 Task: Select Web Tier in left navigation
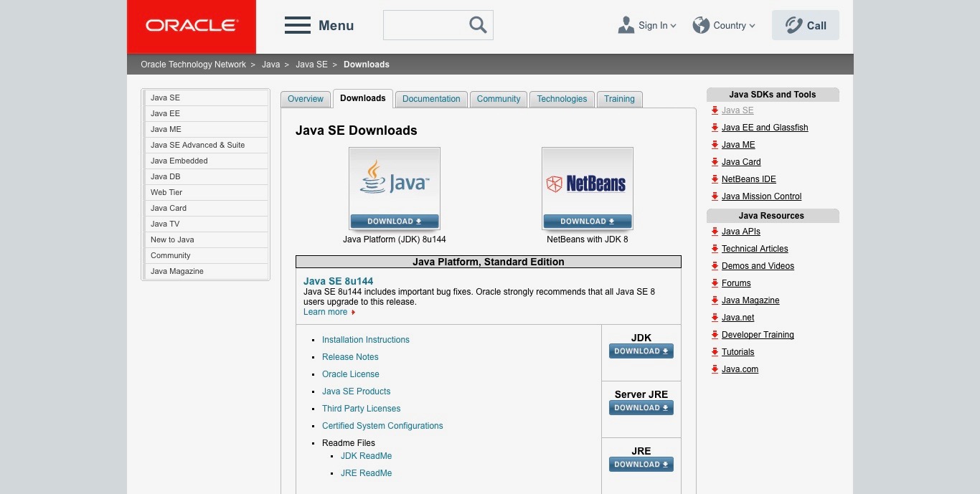pyautogui.click(x=207, y=192)
